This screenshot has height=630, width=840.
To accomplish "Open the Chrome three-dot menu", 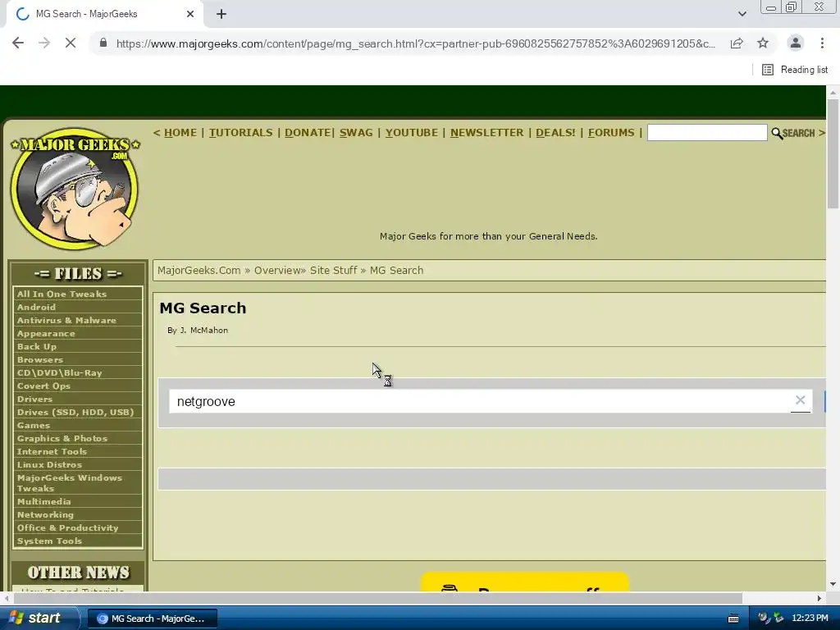I will (x=822, y=43).
